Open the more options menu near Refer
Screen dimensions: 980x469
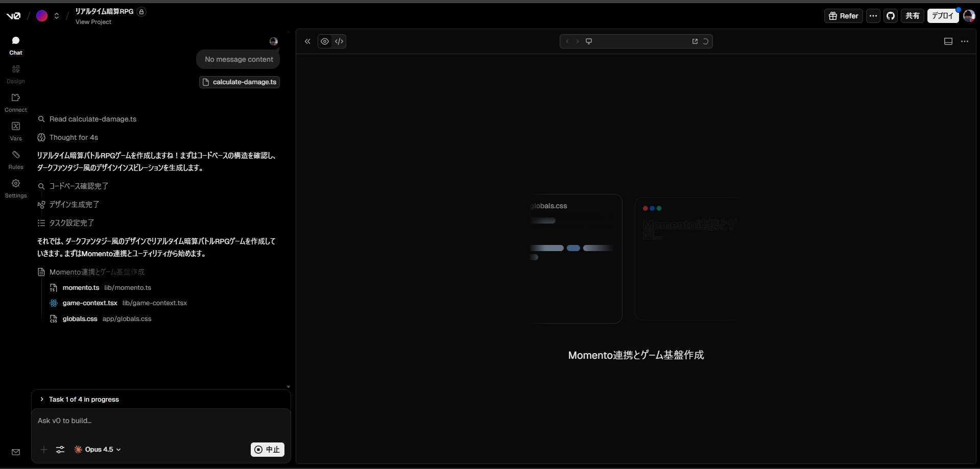(x=873, y=16)
